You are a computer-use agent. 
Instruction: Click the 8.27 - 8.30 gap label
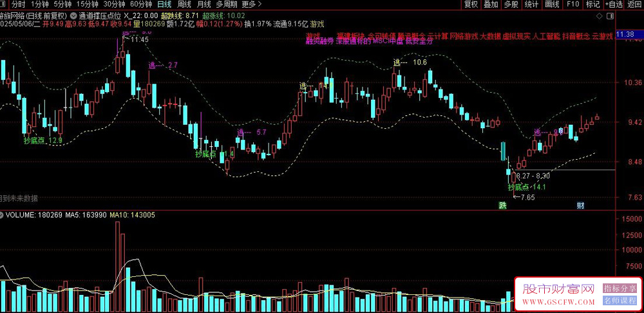tap(533, 176)
